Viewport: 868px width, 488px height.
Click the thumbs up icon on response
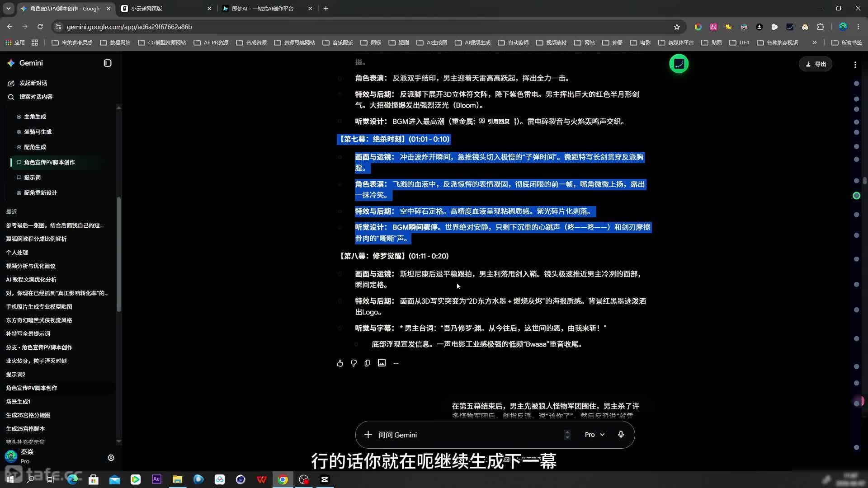click(x=340, y=363)
